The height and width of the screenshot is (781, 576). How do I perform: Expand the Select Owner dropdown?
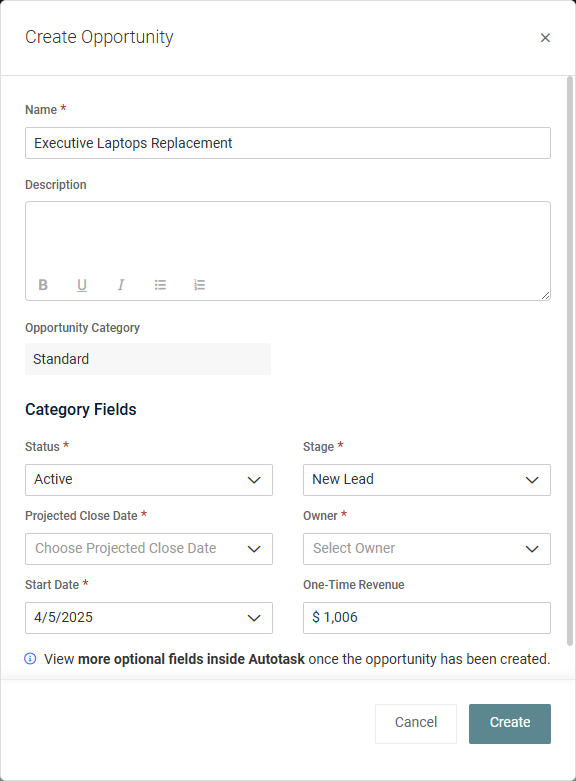427,549
